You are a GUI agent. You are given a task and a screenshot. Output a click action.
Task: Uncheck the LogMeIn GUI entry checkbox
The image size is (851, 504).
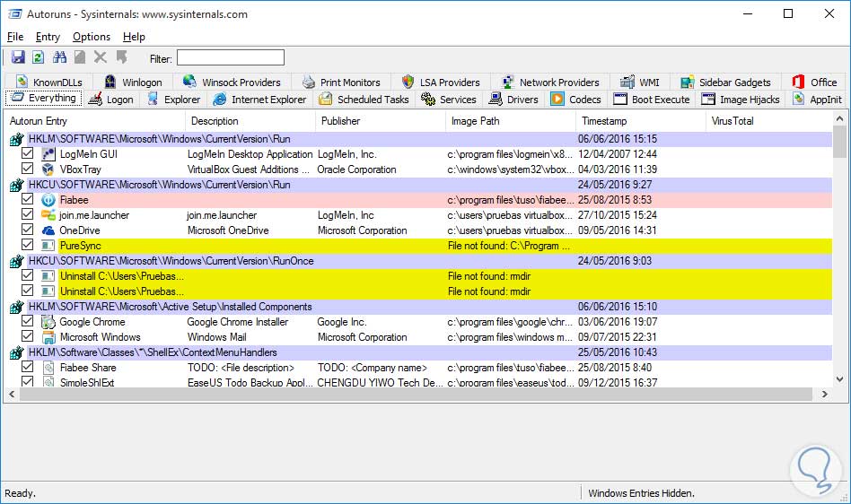click(28, 154)
